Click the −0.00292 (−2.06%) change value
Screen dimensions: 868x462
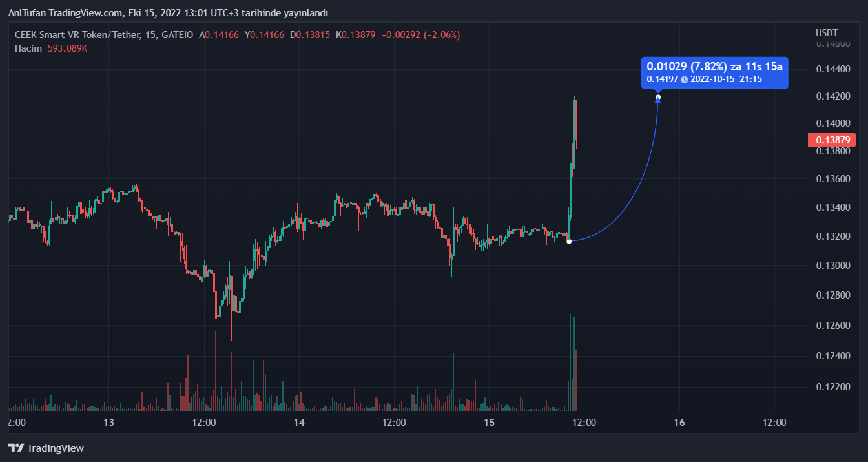[x=420, y=35]
